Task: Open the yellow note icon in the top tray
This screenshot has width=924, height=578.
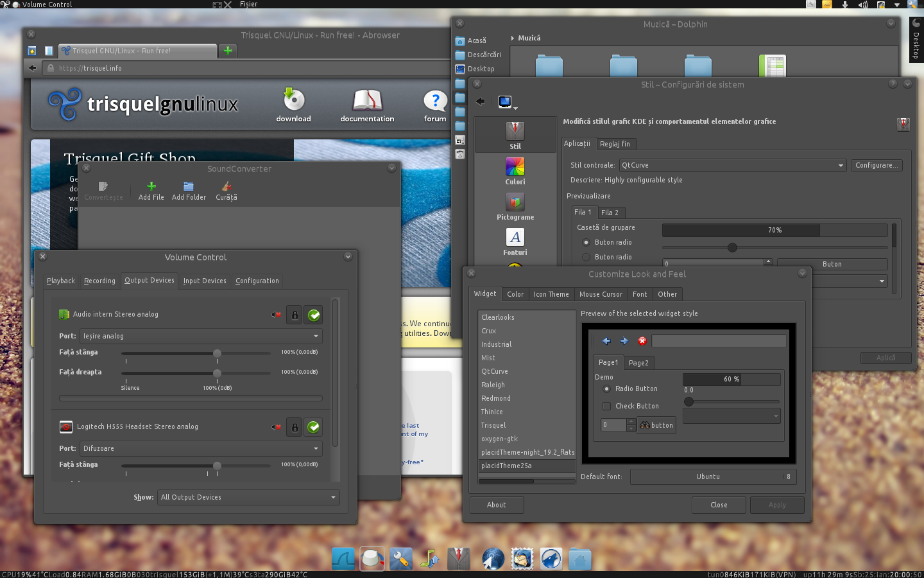Action: pyautogui.click(x=827, y=4)
